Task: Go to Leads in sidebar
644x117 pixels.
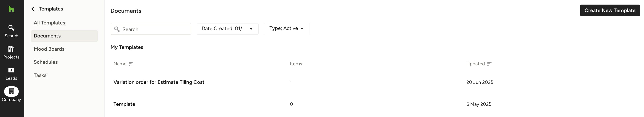Action: pyautogui.click(x=11, y=74)
